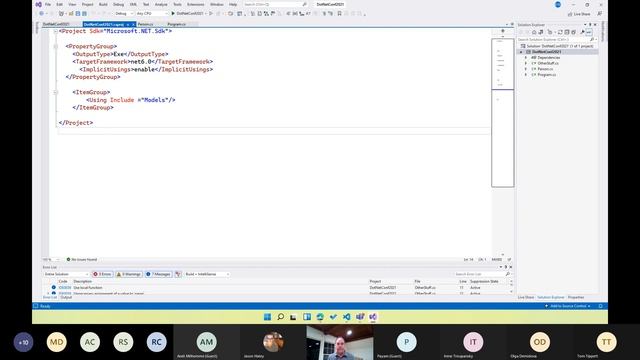Collapse the PropertyGroup element in editor
The image size is (640, 360).
point(56,46)
